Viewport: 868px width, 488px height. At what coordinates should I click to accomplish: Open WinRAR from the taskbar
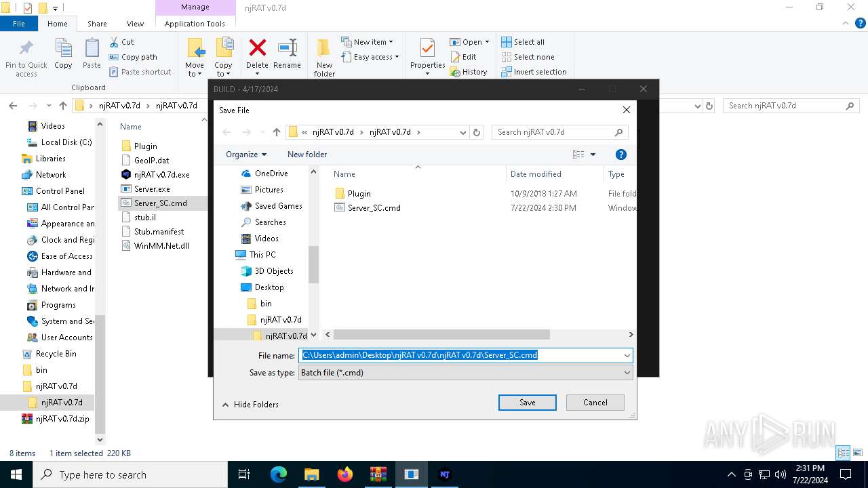[x=378, y=474]
